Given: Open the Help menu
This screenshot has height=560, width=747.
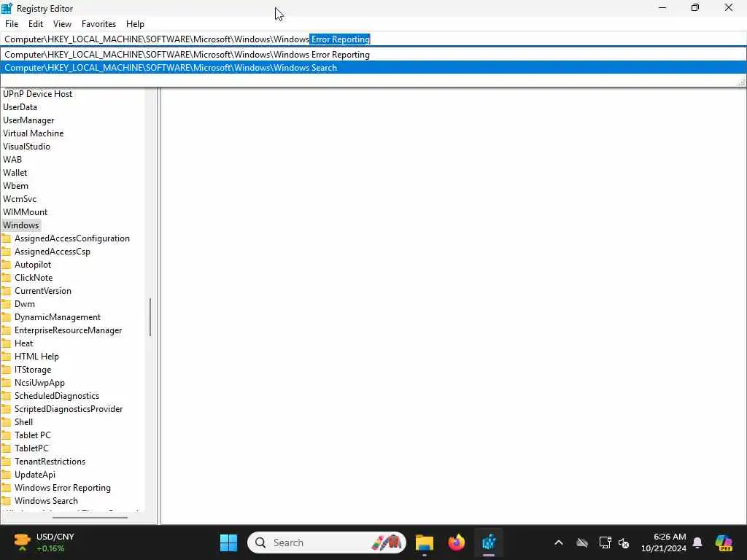Looking at the screenshot, I should (135, 24).
